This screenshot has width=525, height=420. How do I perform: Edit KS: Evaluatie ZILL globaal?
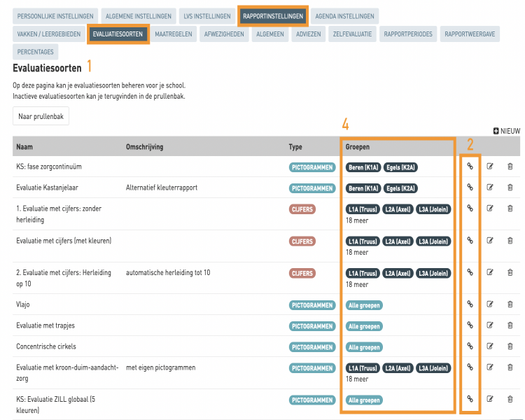click(x=490, y=399)
